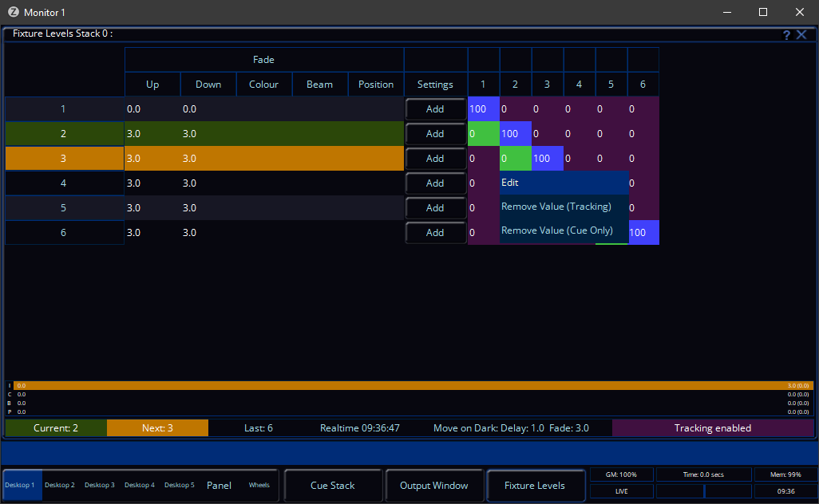Switch to Desktop 2
Viewport: 819px width, 504px height.
click(x=60, y=485)
